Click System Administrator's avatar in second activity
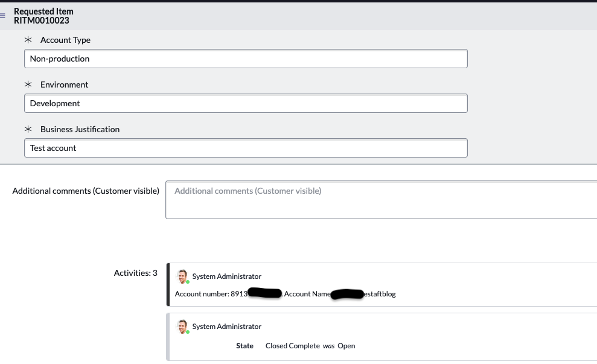Screen dimensions: 597x364 [x=182, y=326]
